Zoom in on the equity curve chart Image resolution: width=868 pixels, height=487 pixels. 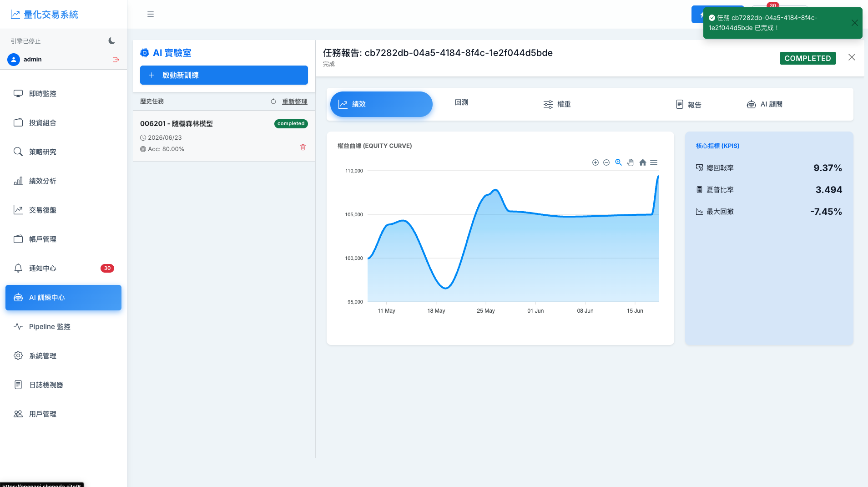595,162
